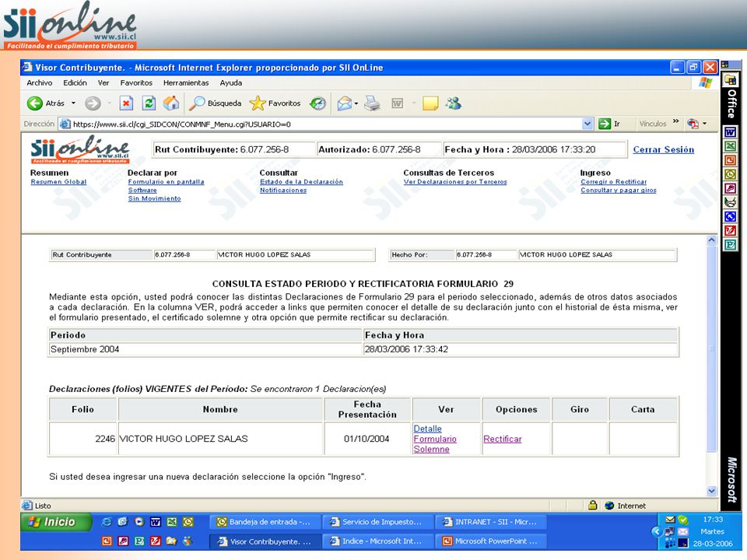747x560 pixels.
Task: Open the Mail icon dropdown arrow
Action: [356, 103]
